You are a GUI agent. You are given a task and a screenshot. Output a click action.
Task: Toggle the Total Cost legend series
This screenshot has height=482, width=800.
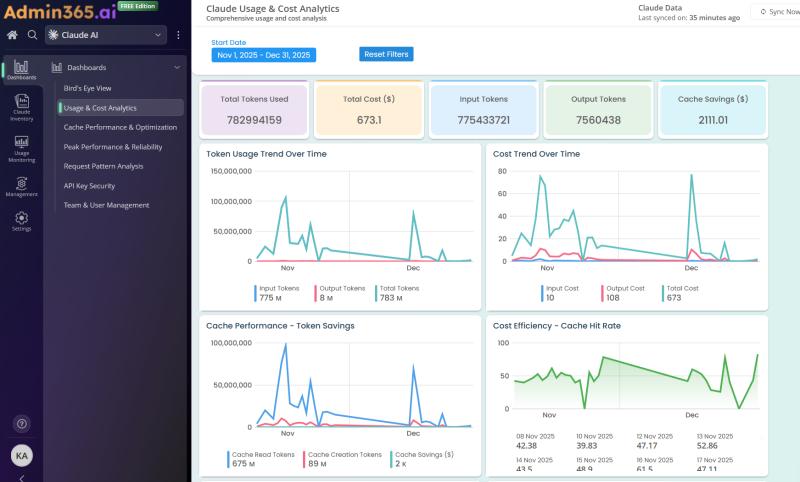pyautogui.click(x=681, y=293)
